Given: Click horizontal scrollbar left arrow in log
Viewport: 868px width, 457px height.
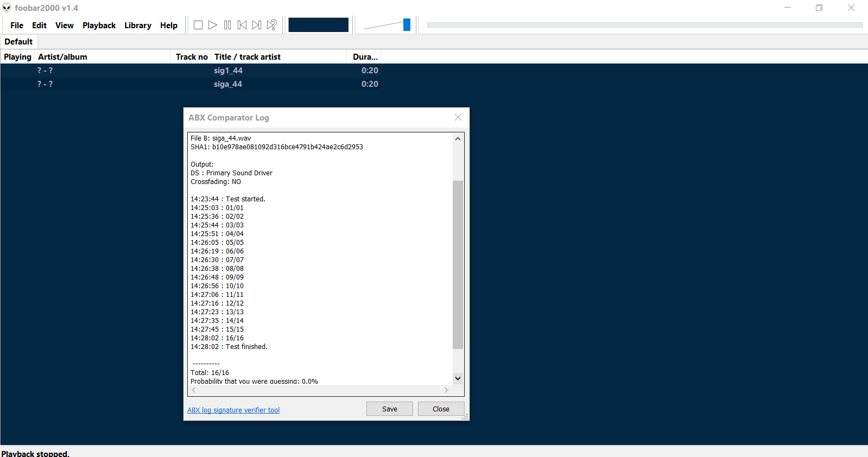Looking at the screenshot, I should (x=193, y=390).
